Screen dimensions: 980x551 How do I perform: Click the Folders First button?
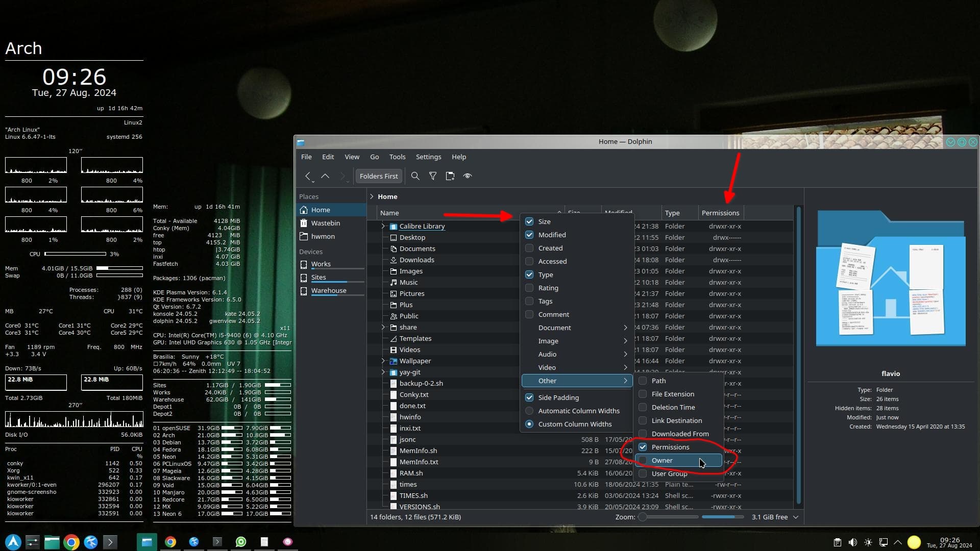[378, 176]
